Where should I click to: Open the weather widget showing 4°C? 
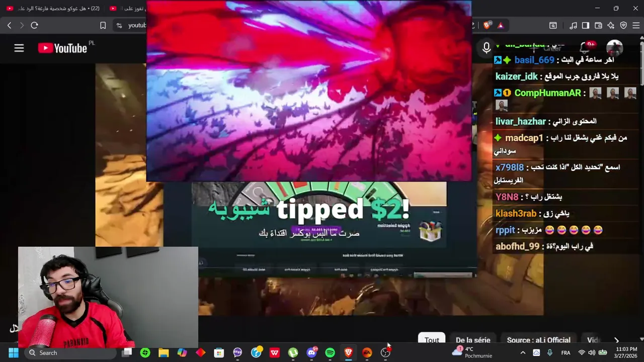click(x=472, y=352)
